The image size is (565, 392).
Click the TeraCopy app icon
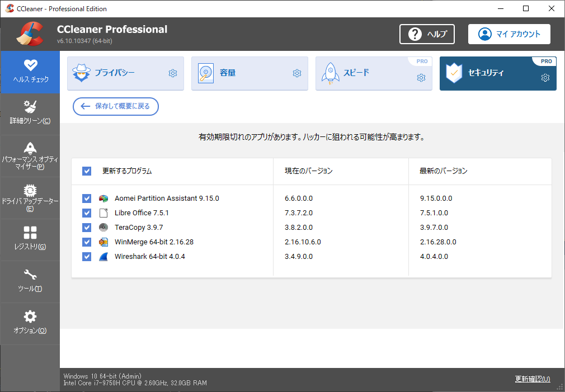103,228
